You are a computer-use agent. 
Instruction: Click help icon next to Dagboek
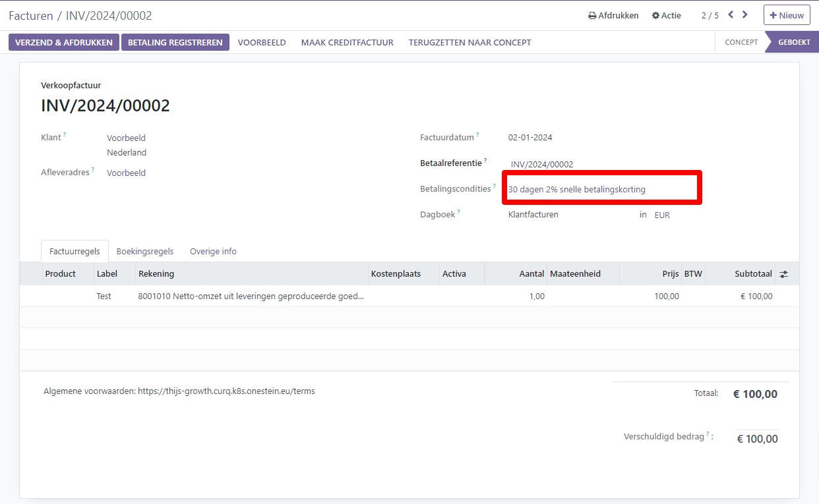pyautogui.click(x=459, y=212)
